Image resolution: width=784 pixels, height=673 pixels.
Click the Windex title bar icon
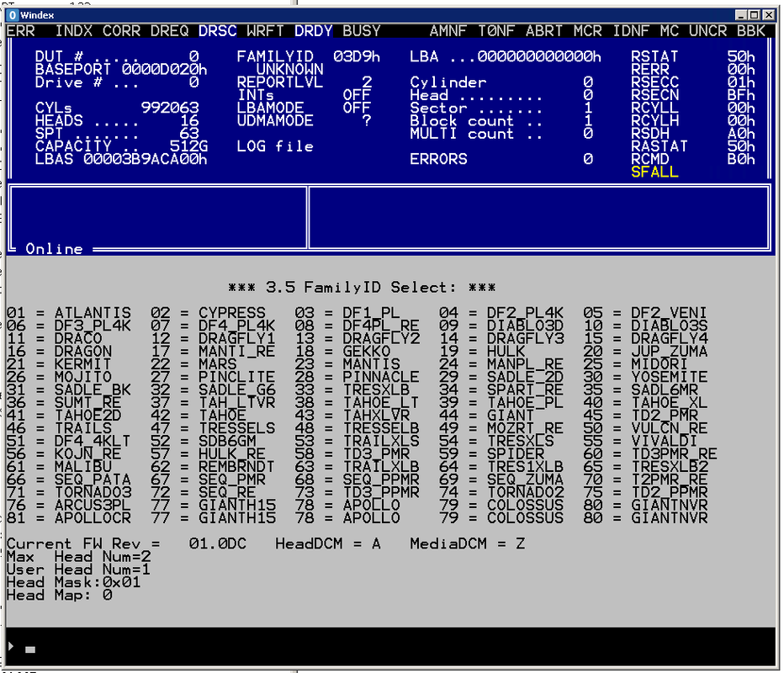click(x=12, y=15)
